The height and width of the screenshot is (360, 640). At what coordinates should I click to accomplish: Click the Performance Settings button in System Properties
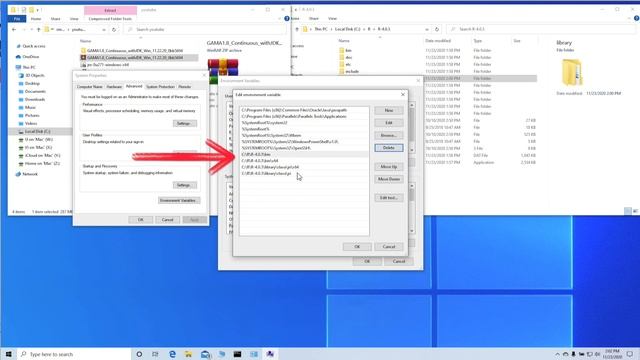(x=184, y=123)
